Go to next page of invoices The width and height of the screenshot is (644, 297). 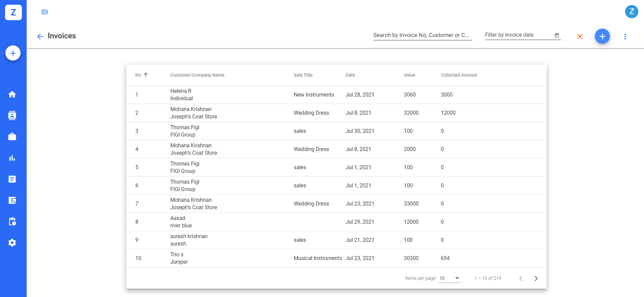(536, 279)
